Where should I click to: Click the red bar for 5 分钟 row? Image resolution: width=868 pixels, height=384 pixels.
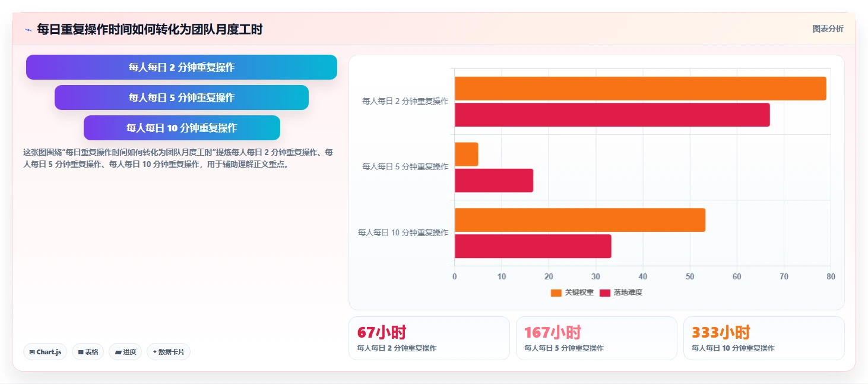click(494, 180)
